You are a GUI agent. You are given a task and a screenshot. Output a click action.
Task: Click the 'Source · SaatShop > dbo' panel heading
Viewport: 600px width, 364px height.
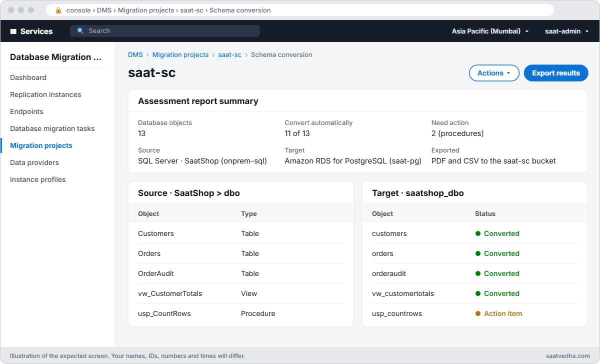[x=189, y=193]
